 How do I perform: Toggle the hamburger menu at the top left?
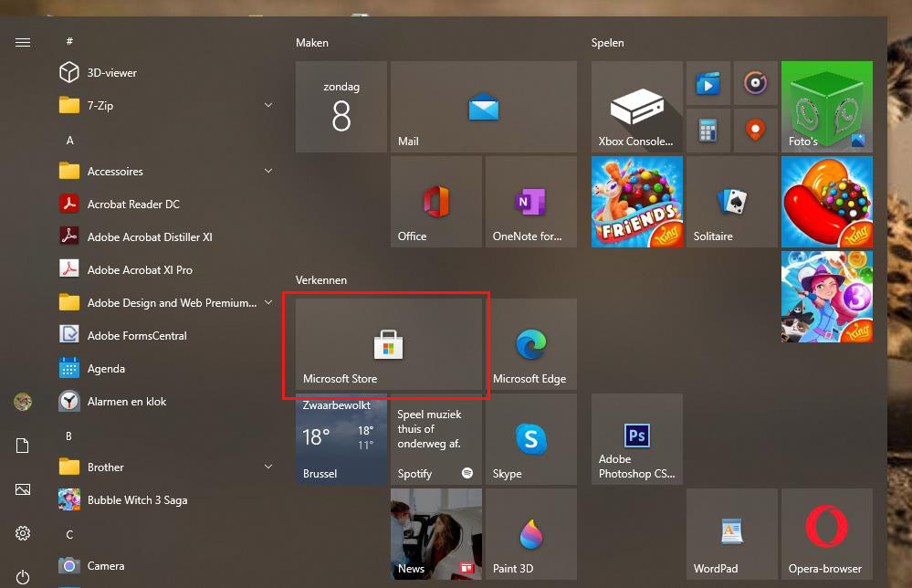pos(23,42)
